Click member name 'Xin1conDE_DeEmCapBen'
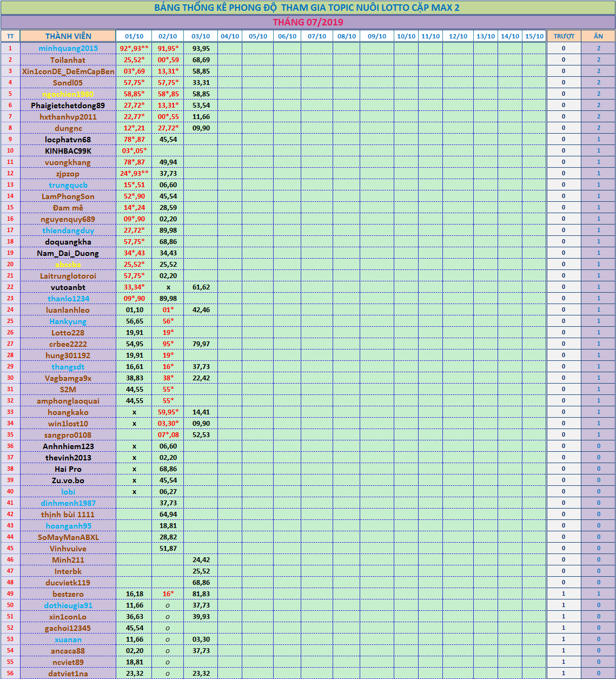 68,71
